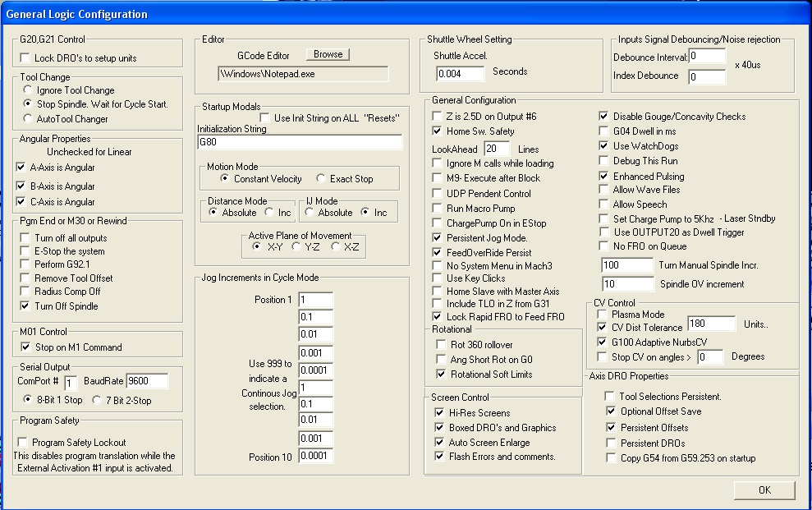Click the LookAhead lines field
Screen dimensions: 812x510
pos(497,149)
